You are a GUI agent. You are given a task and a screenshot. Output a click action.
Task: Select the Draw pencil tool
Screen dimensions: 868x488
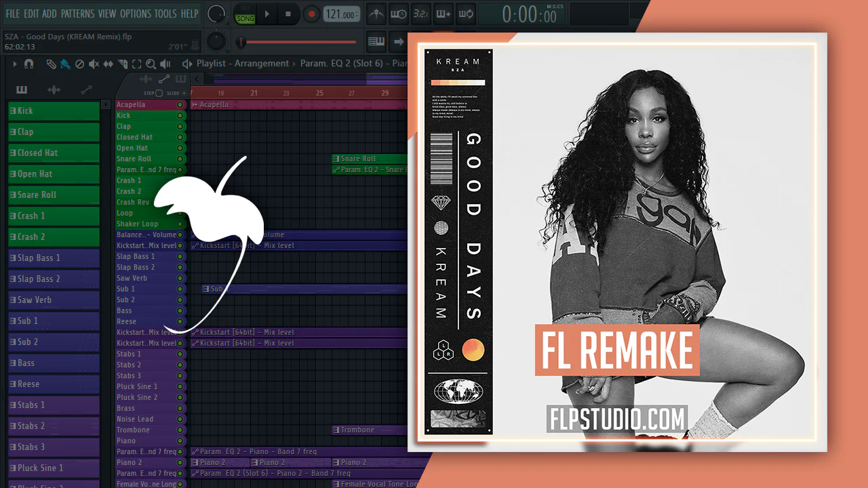52,64
